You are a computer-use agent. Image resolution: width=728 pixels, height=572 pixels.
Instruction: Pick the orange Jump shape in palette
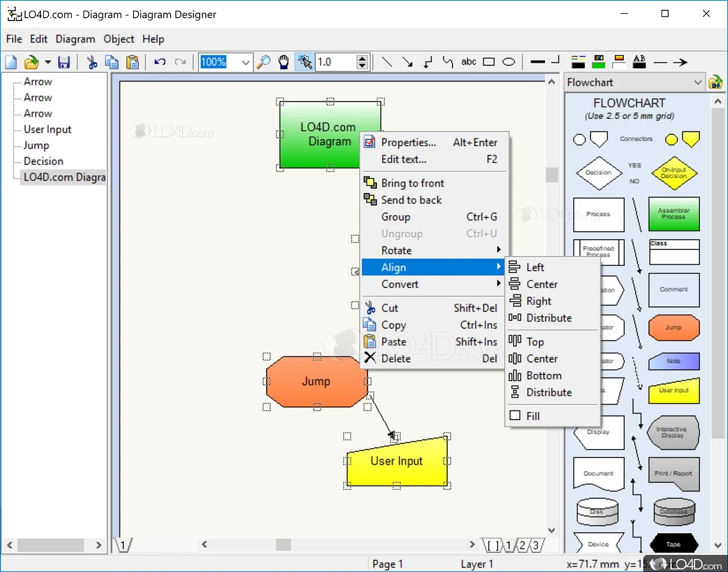(x=673, y=327)
